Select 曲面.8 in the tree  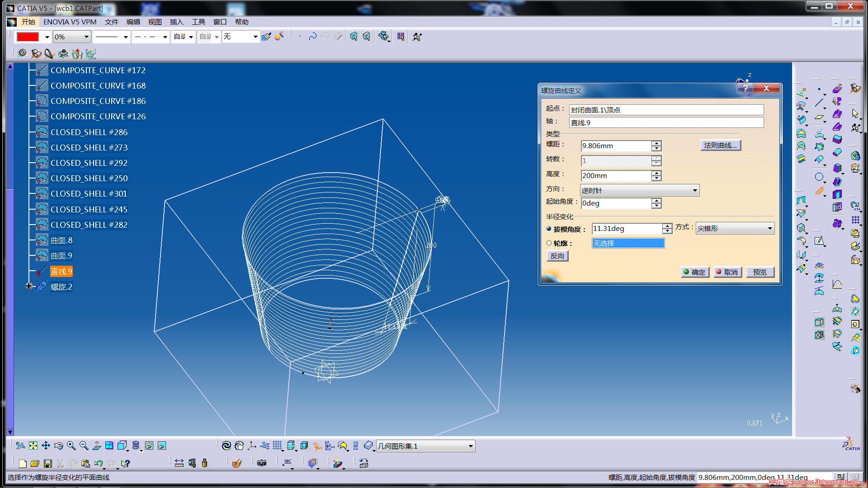pos(61,240)
